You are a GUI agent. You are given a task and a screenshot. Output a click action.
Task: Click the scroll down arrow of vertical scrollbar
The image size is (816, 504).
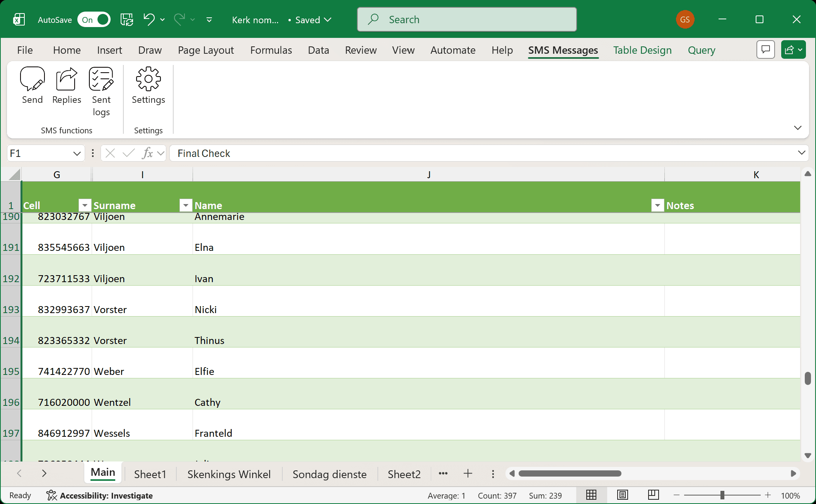pos(807,455)
